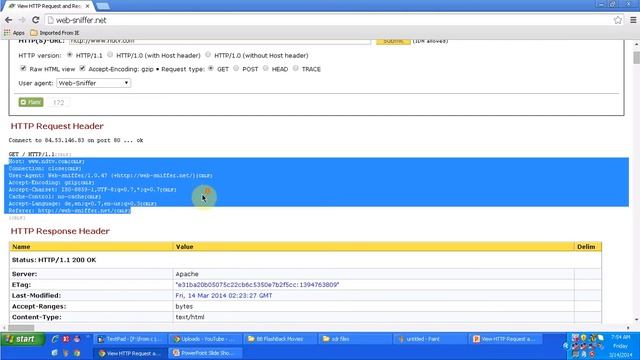Choose POST request type
Screen dimensions: 640x360
[236, 69]
